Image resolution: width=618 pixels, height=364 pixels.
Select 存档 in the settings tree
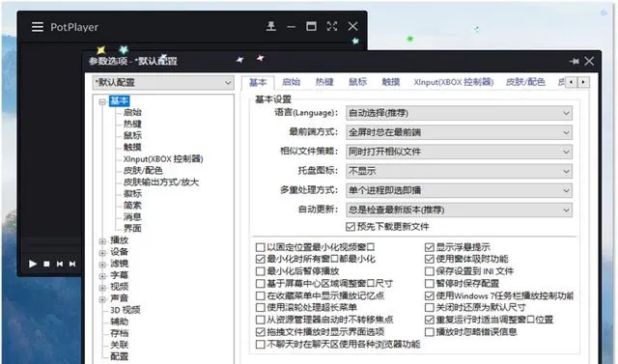[x=120, y=333]
